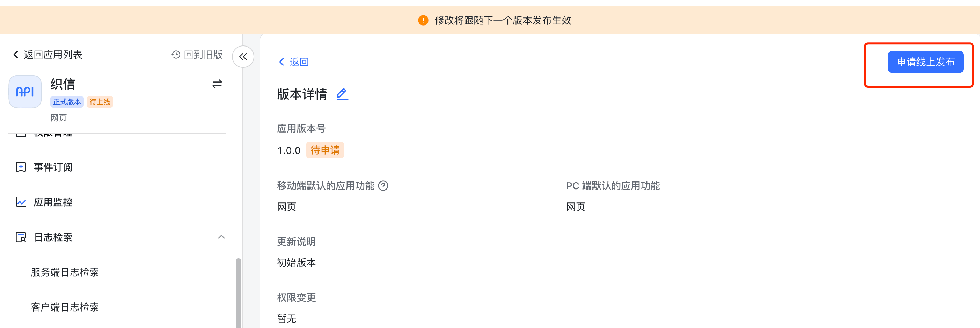Click the 事件订阅 sidebar icon

[21, 167]
